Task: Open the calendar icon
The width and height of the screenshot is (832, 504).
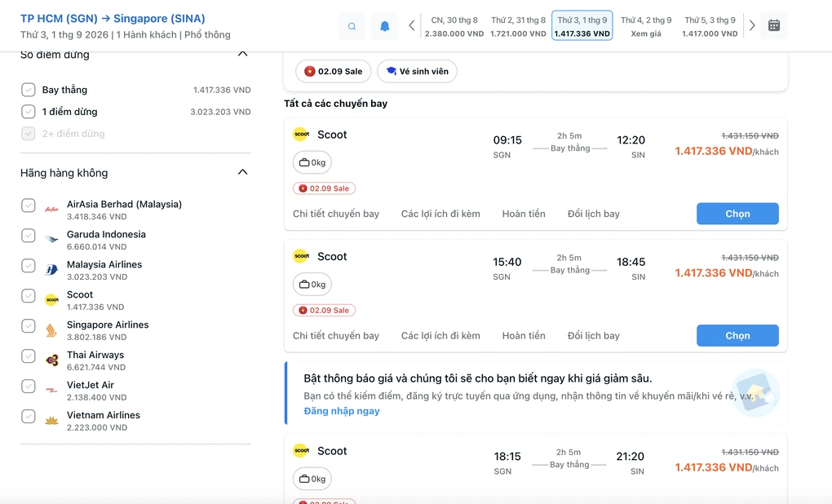Action: tap(774, 25)
